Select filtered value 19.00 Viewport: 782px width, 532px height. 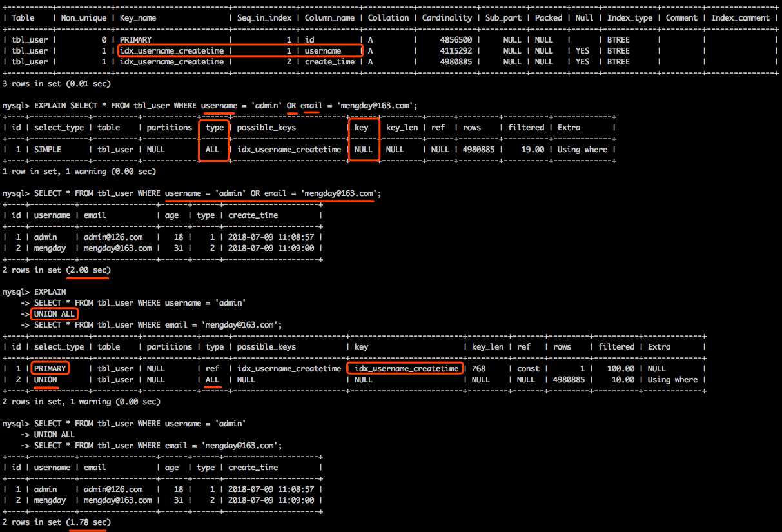coord(533,150)
